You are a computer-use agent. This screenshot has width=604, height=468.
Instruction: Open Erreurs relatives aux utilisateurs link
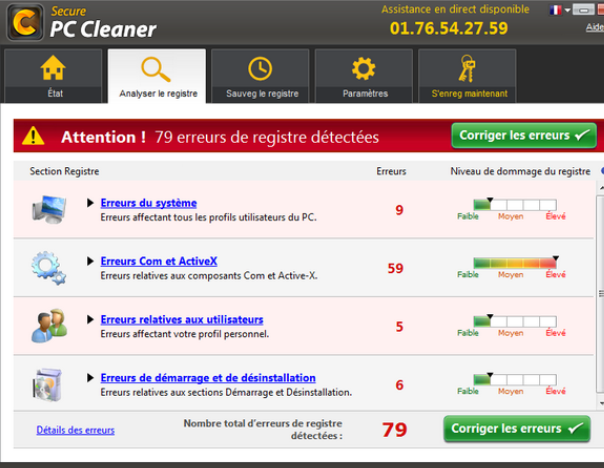click(x=182, y=320)
